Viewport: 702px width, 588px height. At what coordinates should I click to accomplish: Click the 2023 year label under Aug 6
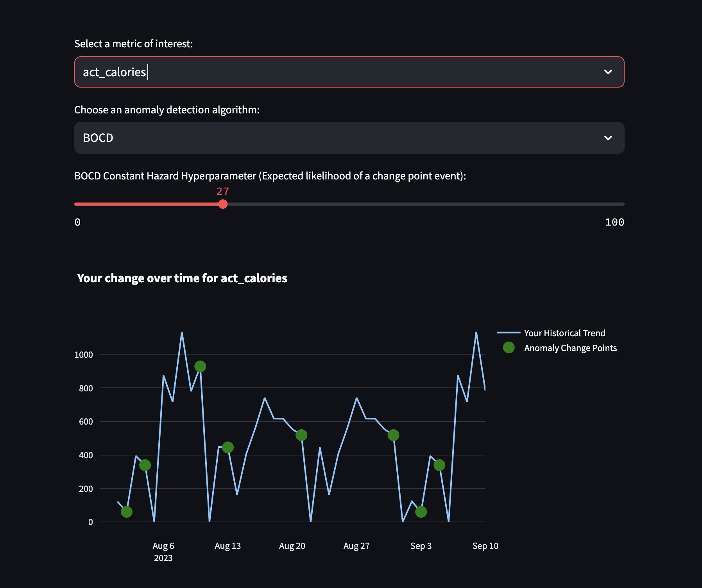[163, 558]
